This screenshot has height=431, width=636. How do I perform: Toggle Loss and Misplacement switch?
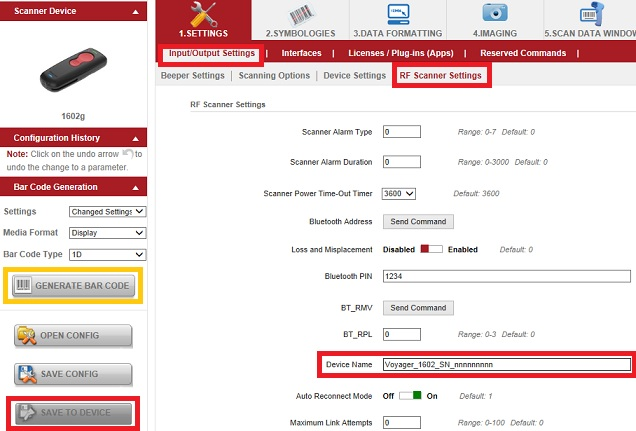click(430, 249)
